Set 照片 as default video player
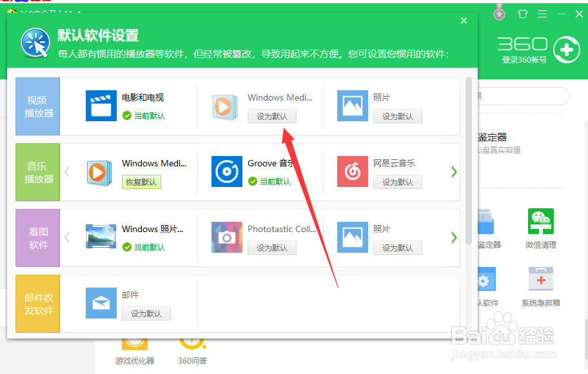The image size is (588, 374). pos(398,116)
